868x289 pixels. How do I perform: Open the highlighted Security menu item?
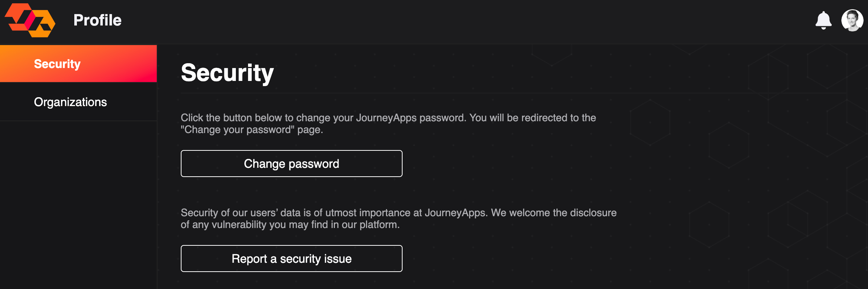[78, 64]
